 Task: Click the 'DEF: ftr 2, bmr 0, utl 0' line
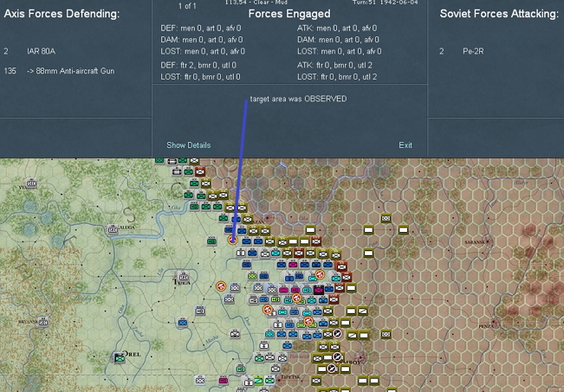[198, 66]
